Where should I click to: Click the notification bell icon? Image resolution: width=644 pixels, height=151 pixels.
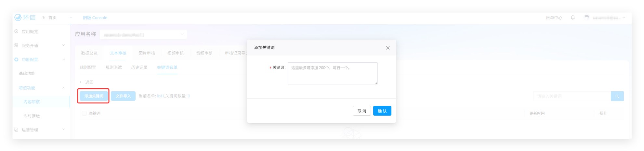pyautogui.click(x=573, y=18)
